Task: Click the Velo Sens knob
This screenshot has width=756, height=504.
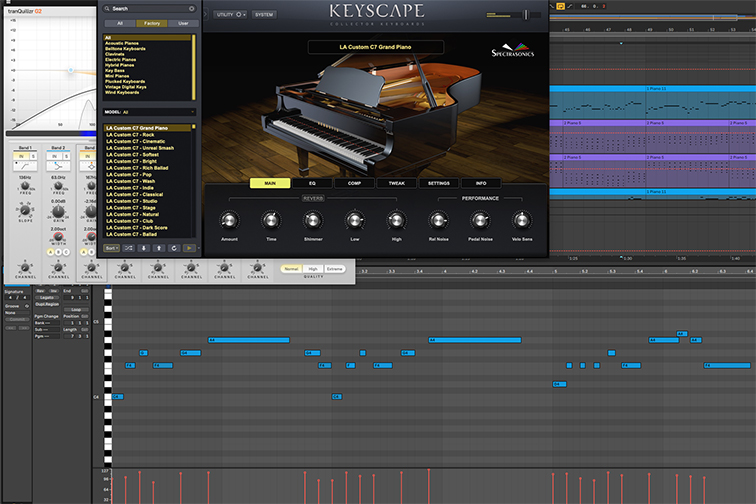Action: [522, 220]
